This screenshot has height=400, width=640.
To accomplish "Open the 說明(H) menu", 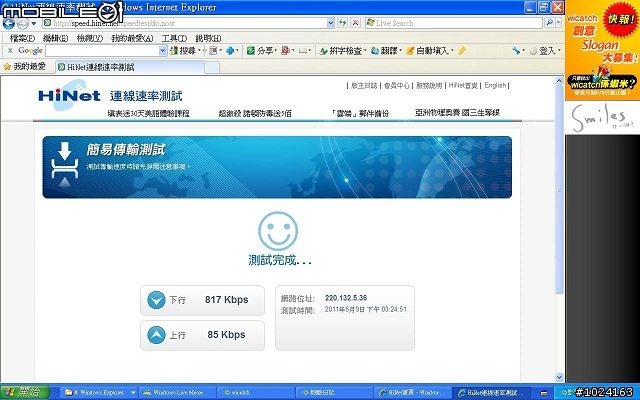I will [208, 38].
